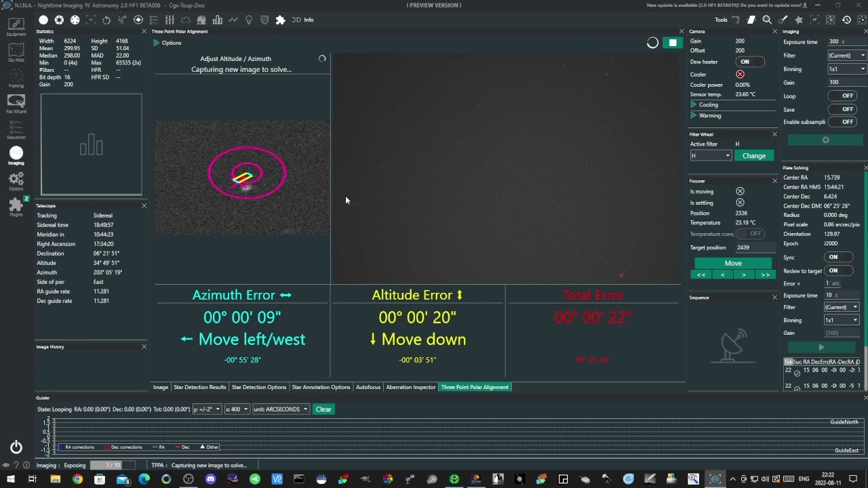
Task: Click the flat panel lightbulb toolbar icon
Action: point(249,20)
